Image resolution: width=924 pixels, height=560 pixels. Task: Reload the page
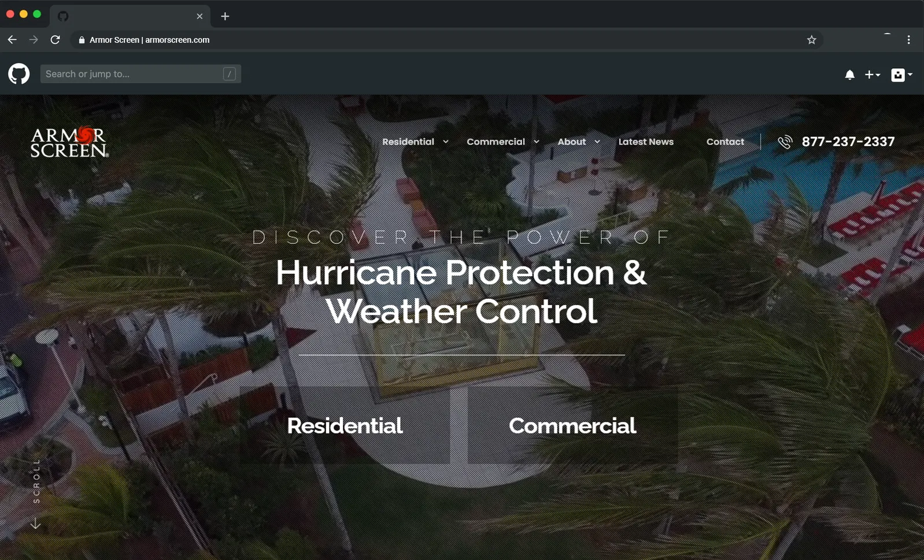pyautogui.click(x=55, y=40)
